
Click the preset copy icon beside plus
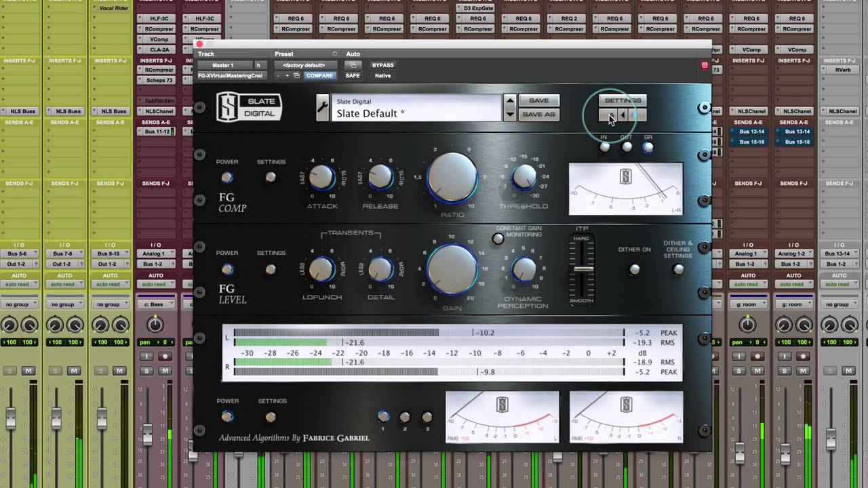(296, 76)
